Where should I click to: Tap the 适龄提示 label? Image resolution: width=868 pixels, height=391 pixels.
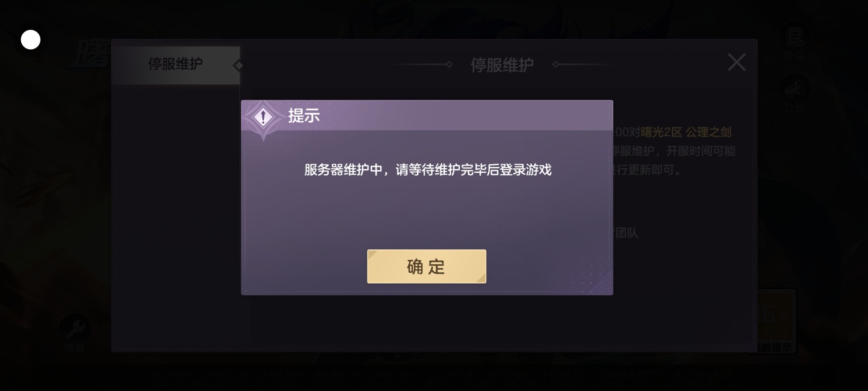coord(774,348)
